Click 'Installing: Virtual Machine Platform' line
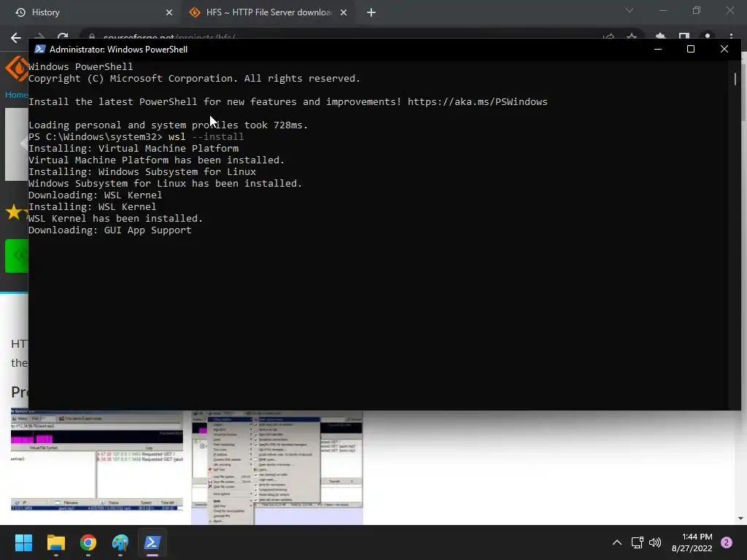This screenshot has width=747, height=560. point(133,148)
